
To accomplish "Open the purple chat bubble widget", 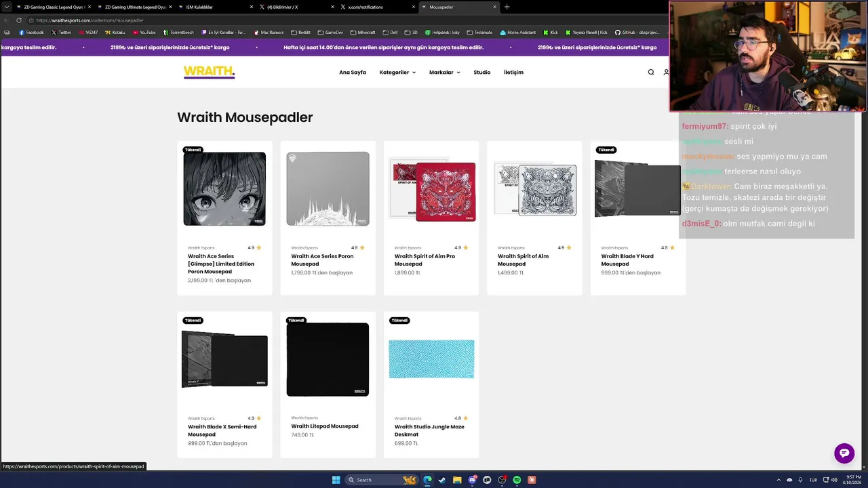I will click(844, 453).
